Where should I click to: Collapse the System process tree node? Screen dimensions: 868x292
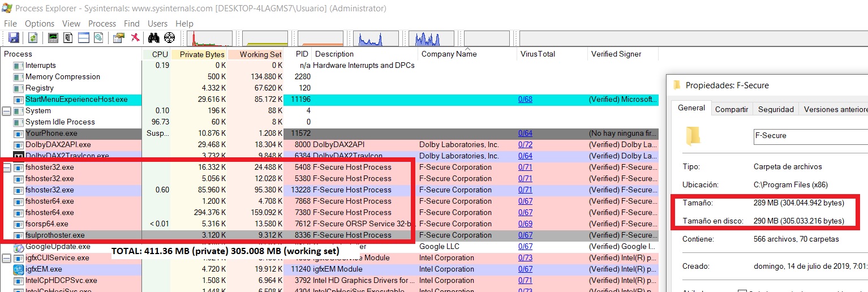[x=7, y=110]
